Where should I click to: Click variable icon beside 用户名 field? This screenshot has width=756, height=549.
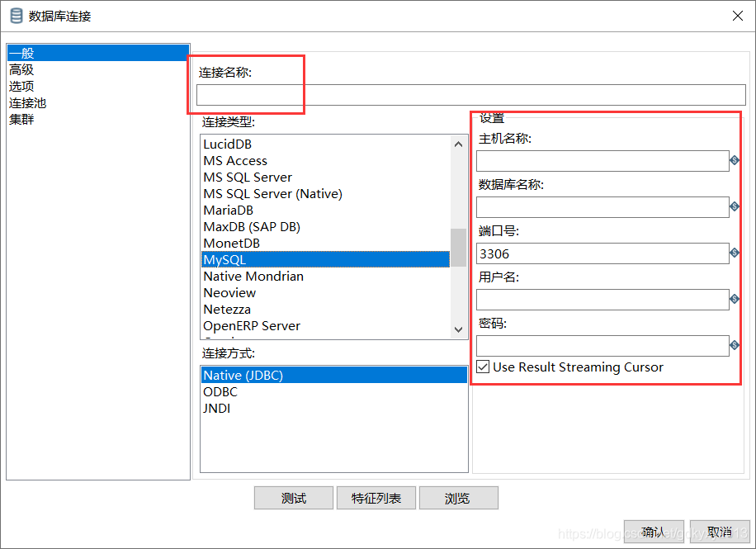click(x=735, y=299)
